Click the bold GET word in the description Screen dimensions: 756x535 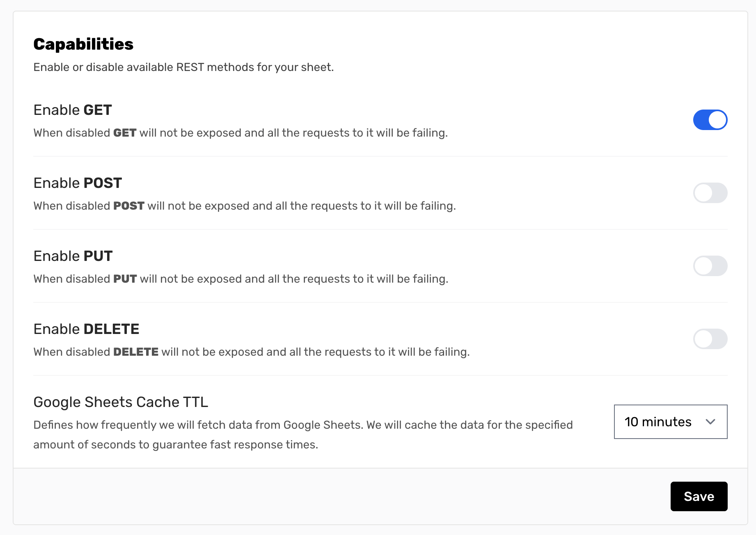125,133
